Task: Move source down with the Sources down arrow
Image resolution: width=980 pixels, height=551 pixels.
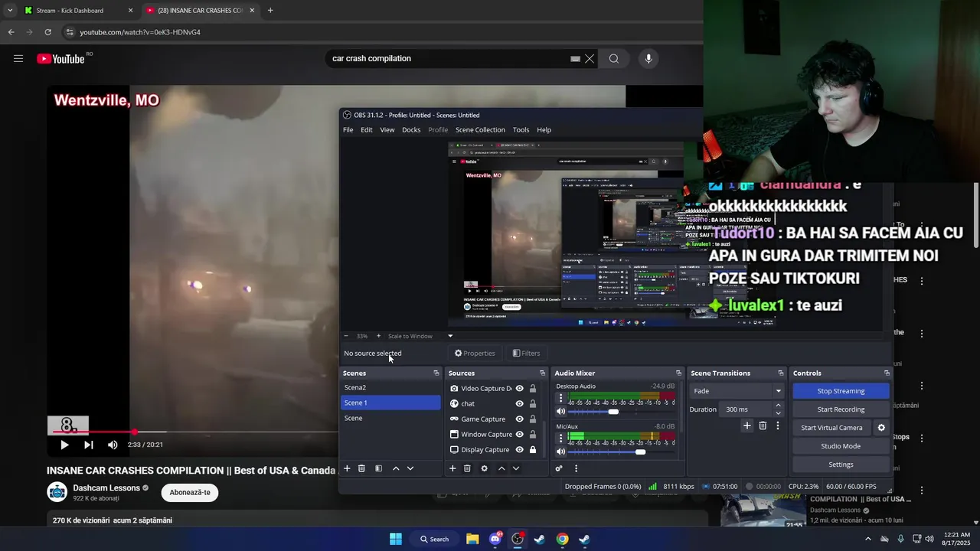Action: (x=516, y=468)
